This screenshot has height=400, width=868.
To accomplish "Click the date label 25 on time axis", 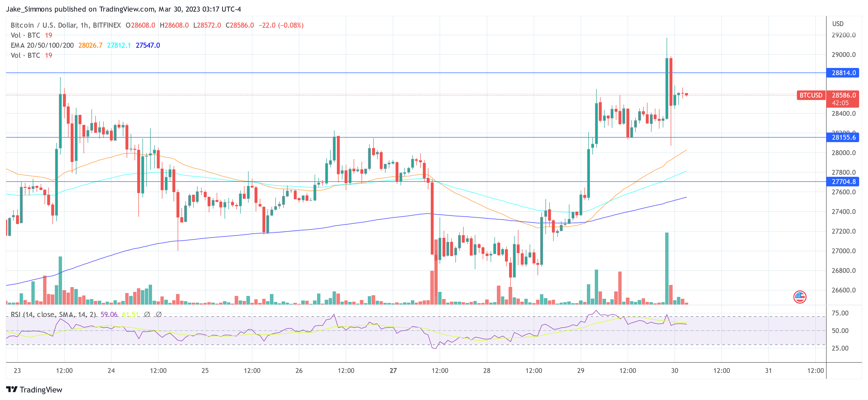I will pos(205,371).
